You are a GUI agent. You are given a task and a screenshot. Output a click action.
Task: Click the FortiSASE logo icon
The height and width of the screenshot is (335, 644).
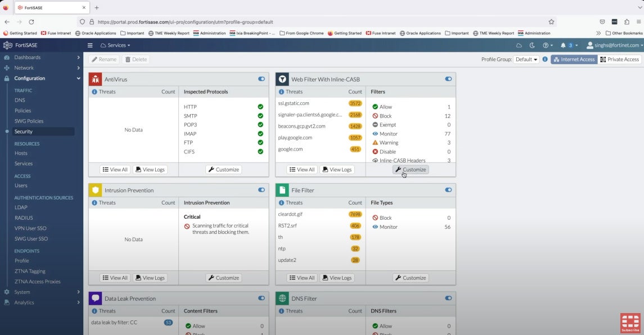point(7,45)
